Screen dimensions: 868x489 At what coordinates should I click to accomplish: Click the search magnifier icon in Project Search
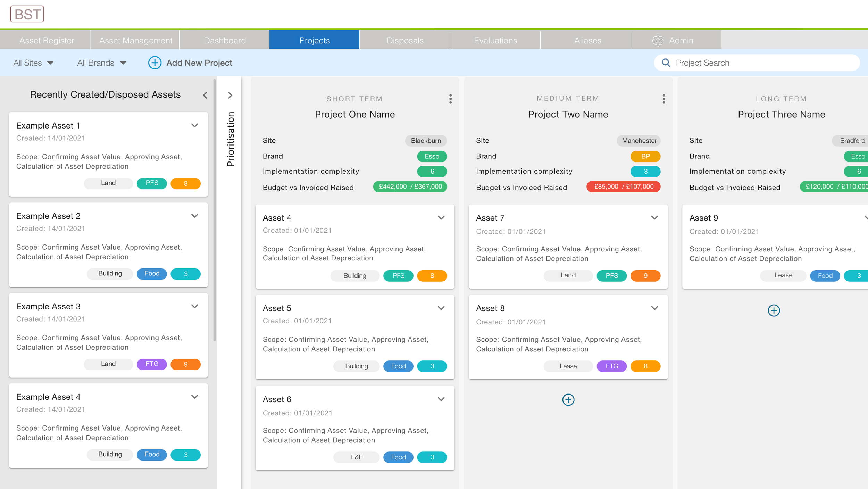click(x=666, y=63)
